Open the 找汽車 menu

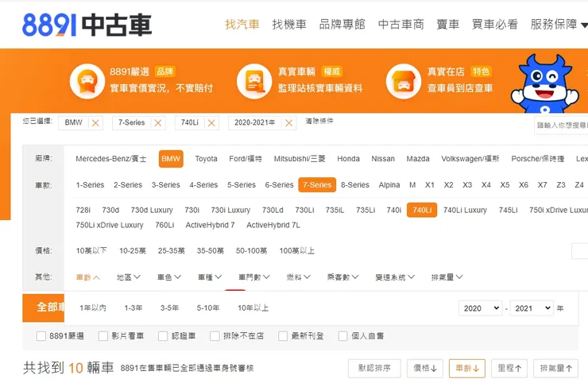(242, 25)
